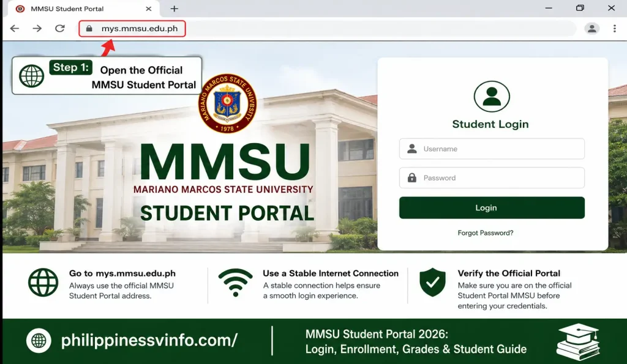Click the mys.mmsu.edu.ph address bar
This screenshot has height=364, width=627.
click(x=132, y=28)
